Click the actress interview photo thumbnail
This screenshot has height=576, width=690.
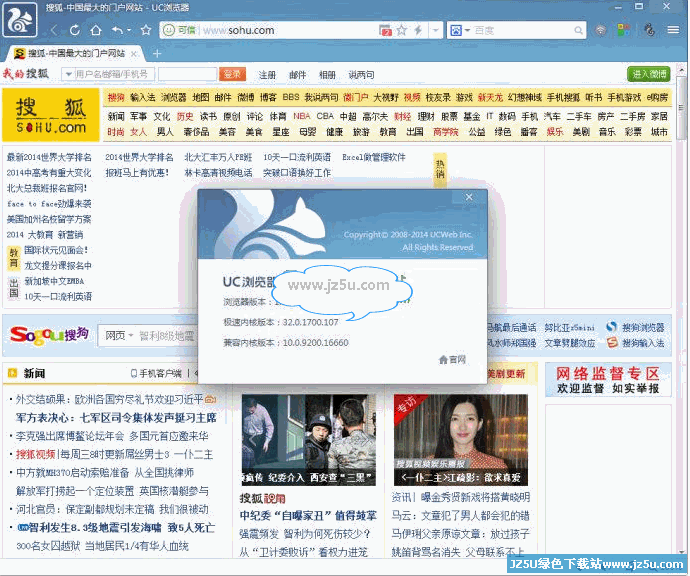point(461,440)
